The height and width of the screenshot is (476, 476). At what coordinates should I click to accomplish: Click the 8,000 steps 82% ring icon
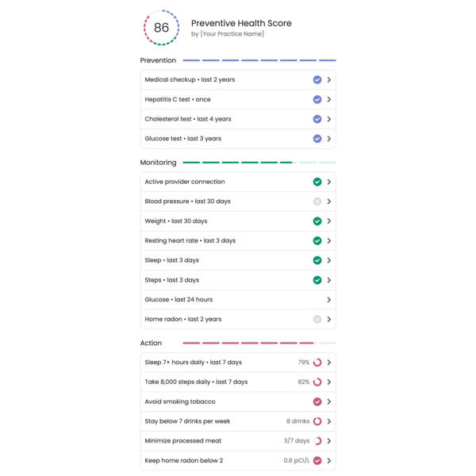coord(317,382)
